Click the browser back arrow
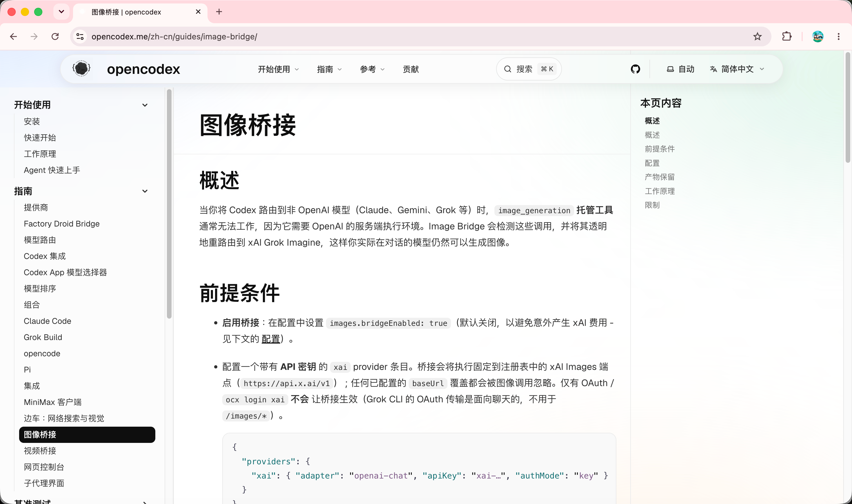Image resolution: width=852 pixels, height=504 pixels. (13, 36)
